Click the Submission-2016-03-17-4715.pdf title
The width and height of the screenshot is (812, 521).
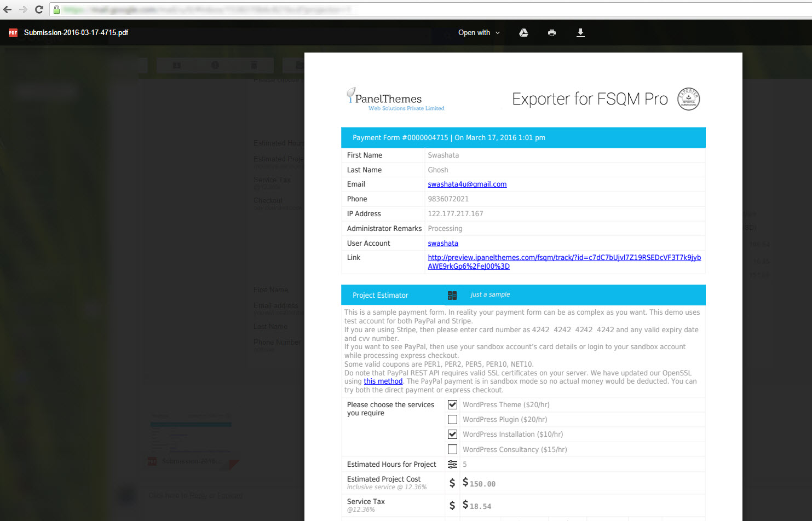tap(76, 33)
